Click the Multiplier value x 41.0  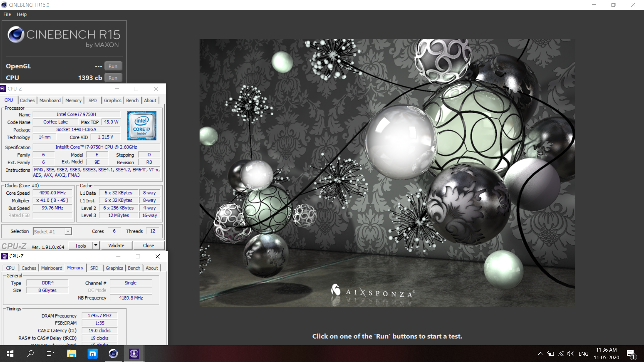pyautogui.click(x=53, y=200)
